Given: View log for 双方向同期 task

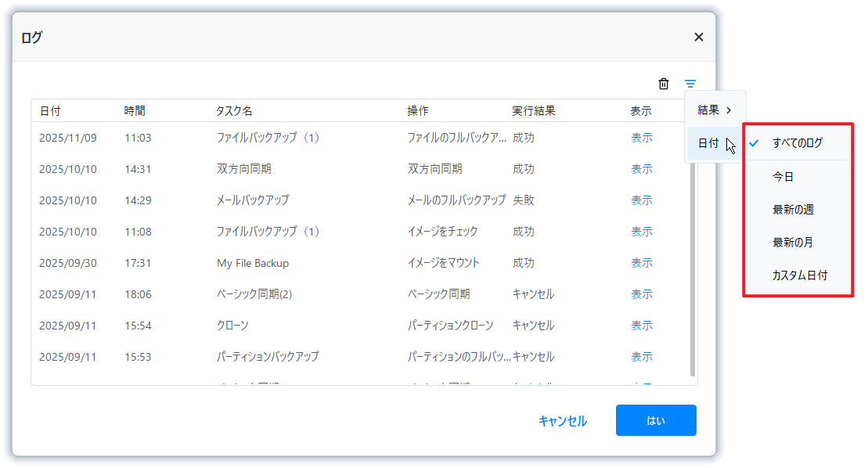Looking at the screenshot, I should coord(642,169).
